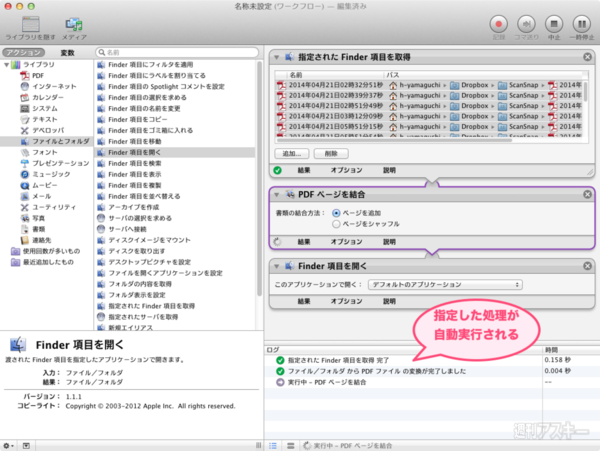
Task: Select PDF category in library
Action: pyautogui.click(x=38, y=75)
